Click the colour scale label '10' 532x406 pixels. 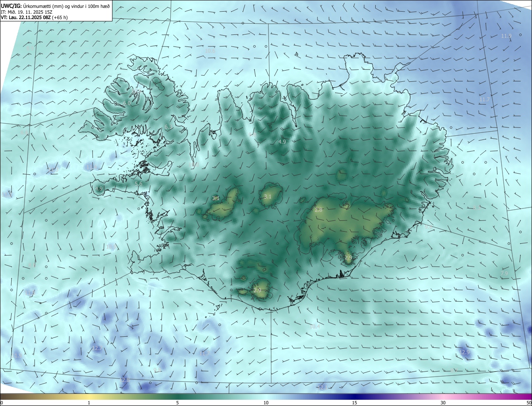[x=266, y=403]
